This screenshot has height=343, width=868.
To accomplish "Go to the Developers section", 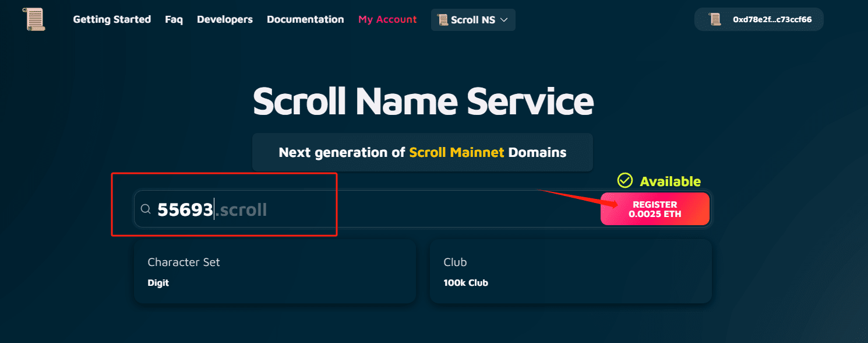I will pyautogui.click(x=225, y=19).
